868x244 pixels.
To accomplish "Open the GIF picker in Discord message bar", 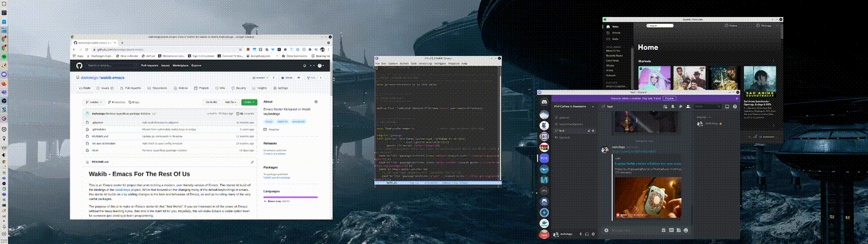I will click(x=671, y=230).
